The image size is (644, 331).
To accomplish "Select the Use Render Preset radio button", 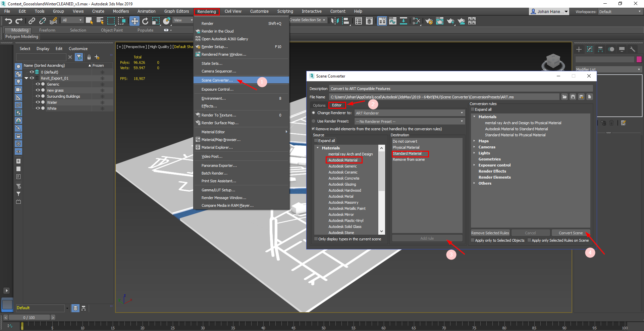I will pos(314,121).
